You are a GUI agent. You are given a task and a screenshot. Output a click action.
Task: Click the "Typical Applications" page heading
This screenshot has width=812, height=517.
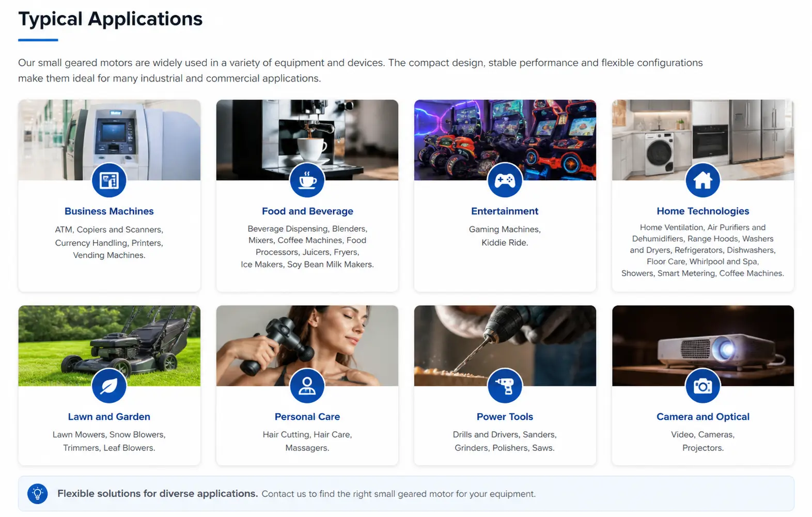coord(111,19)
